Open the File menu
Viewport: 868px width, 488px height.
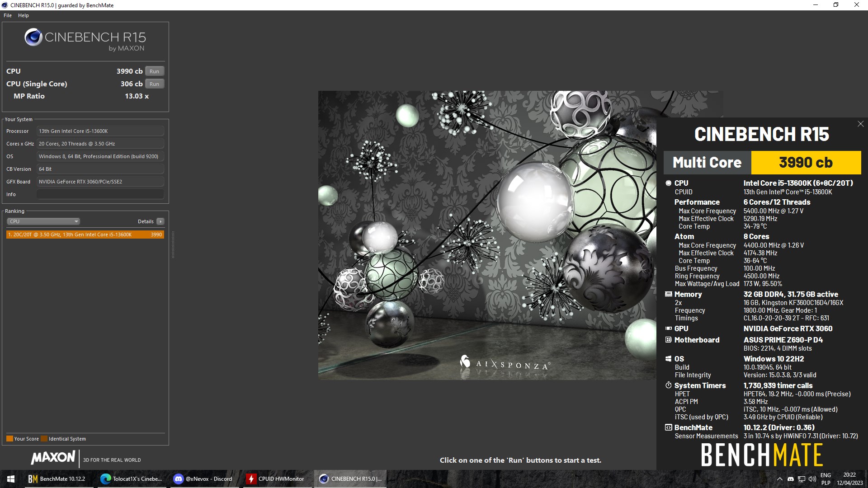8,15
